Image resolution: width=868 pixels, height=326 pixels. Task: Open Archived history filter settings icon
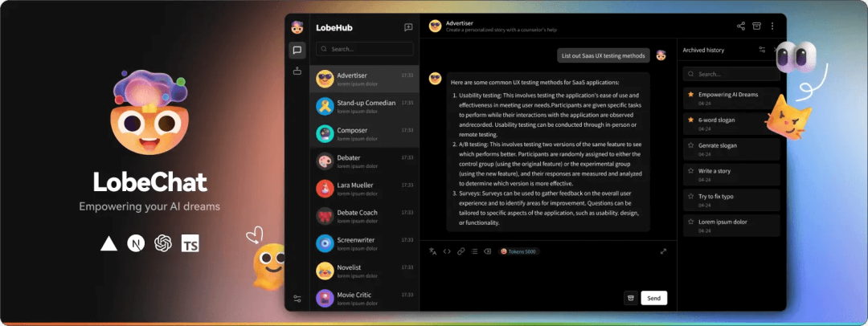(762, 50)
